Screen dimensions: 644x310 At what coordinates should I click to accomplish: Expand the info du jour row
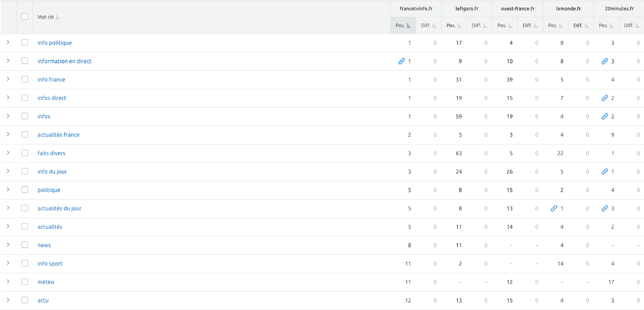(x=8, y=171)
